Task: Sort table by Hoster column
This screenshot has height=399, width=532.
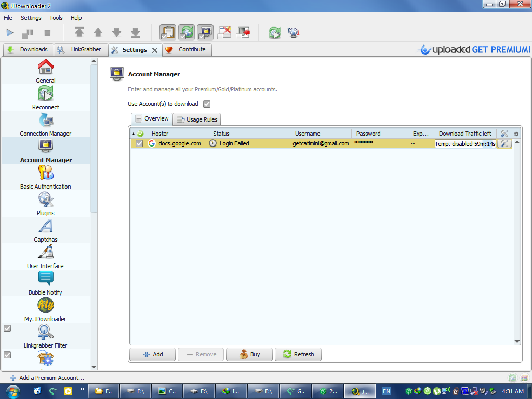Action: [178, 134]
